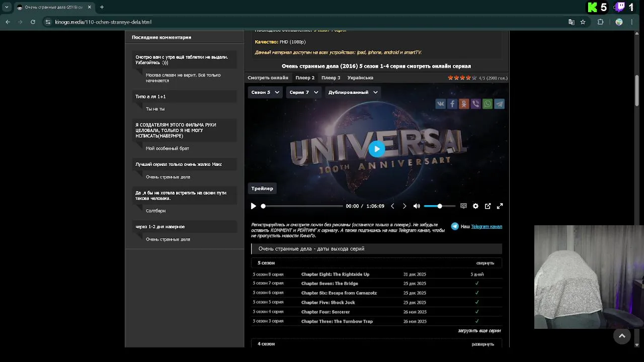
Task: Open the Chrome profile avatar
Action: pyautogui.click(x=619, y=22)
